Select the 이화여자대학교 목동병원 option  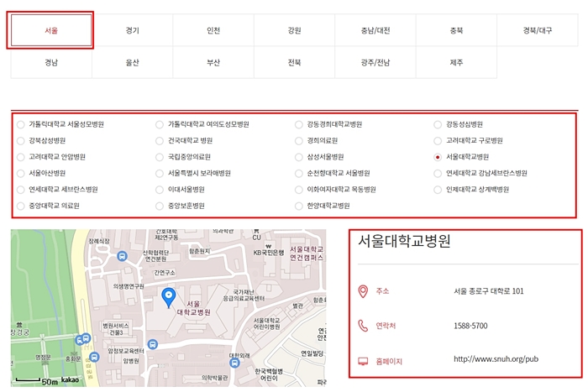(x=298, y=190)
